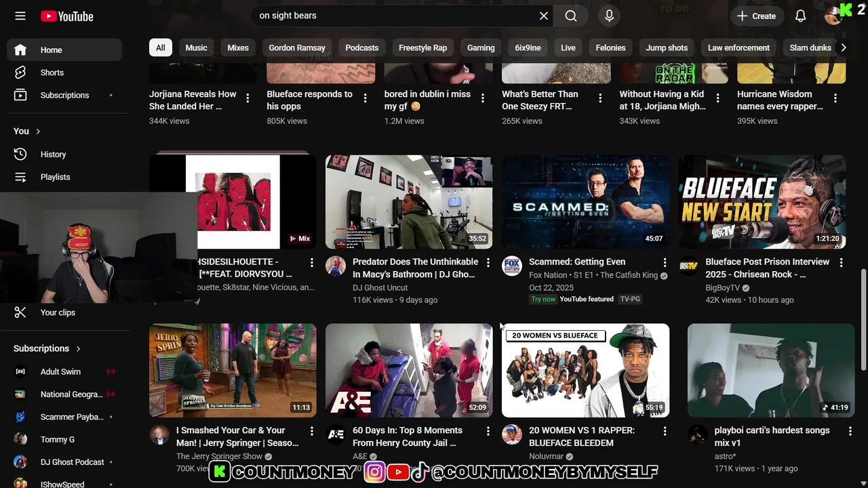The width and height of the screenshot is (868, 488).
Task: Select the Law enforcement filter chip
Action: 738,47
